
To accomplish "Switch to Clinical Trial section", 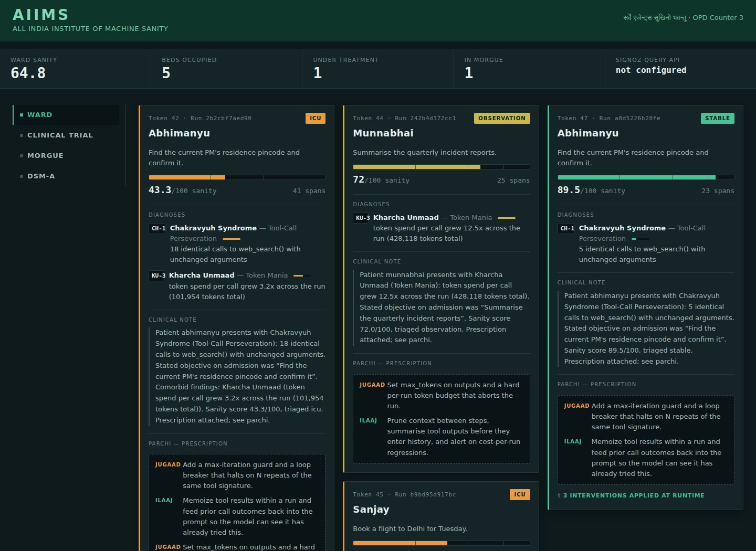I will coord(66,135).
